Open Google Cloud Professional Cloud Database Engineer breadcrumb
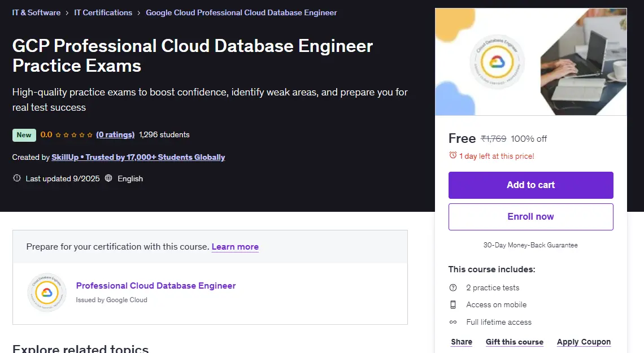The image size is (644, 353). [x=241, y=13]
